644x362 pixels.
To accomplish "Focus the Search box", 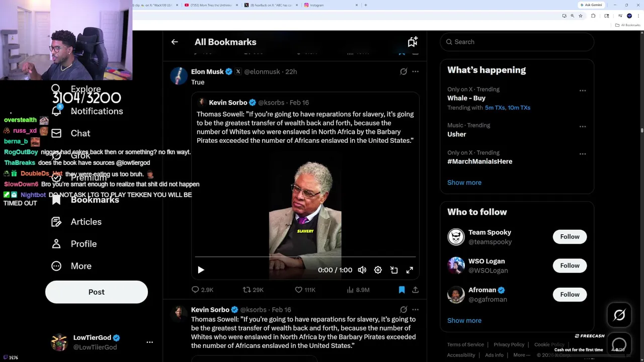I will tap(517, 42).
